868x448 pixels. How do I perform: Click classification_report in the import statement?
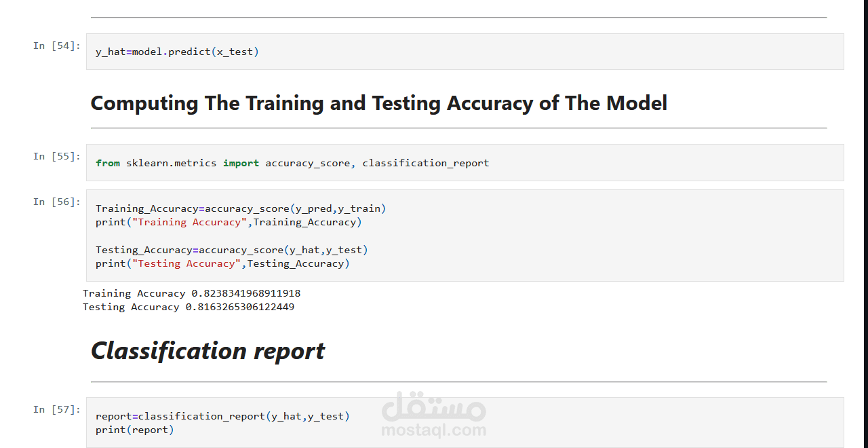426,163
